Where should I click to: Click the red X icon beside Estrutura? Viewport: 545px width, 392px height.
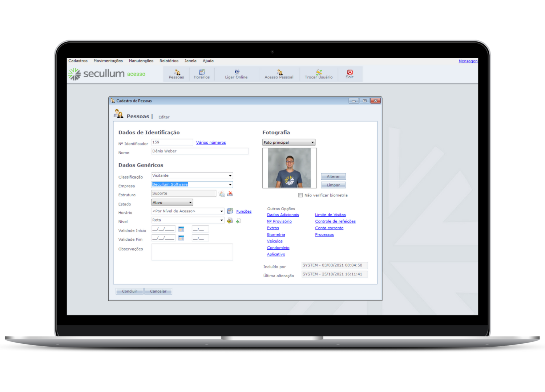pos(230,194)
